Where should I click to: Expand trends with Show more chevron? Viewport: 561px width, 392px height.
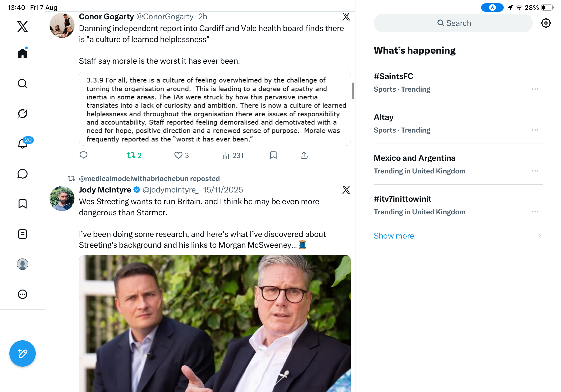click(x=539, y=235)
